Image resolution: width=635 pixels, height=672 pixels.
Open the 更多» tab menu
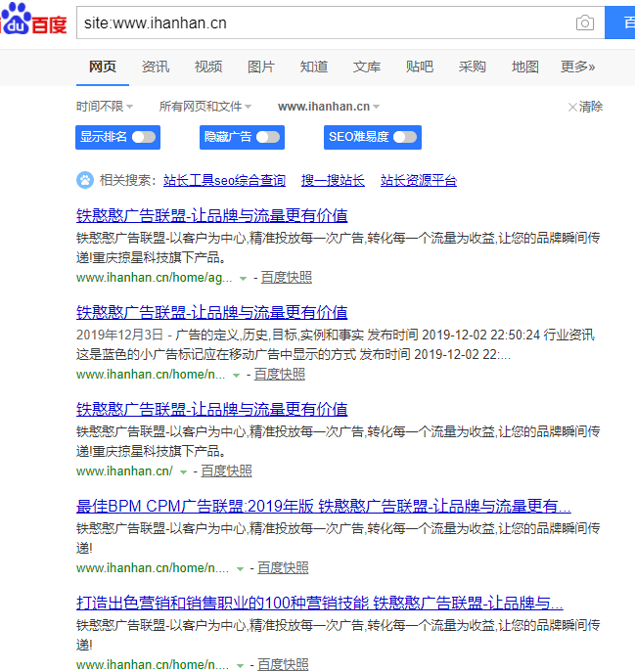click(577, 67)
